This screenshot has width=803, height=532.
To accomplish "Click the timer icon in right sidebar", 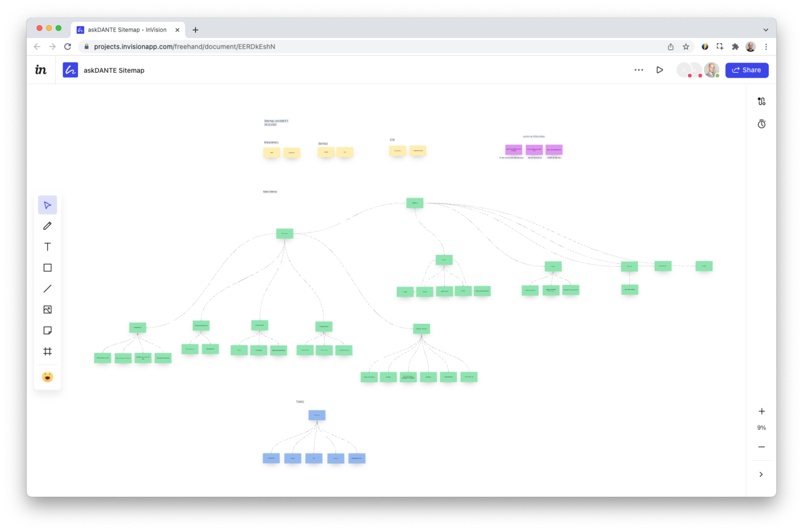I will coord(761,124).
